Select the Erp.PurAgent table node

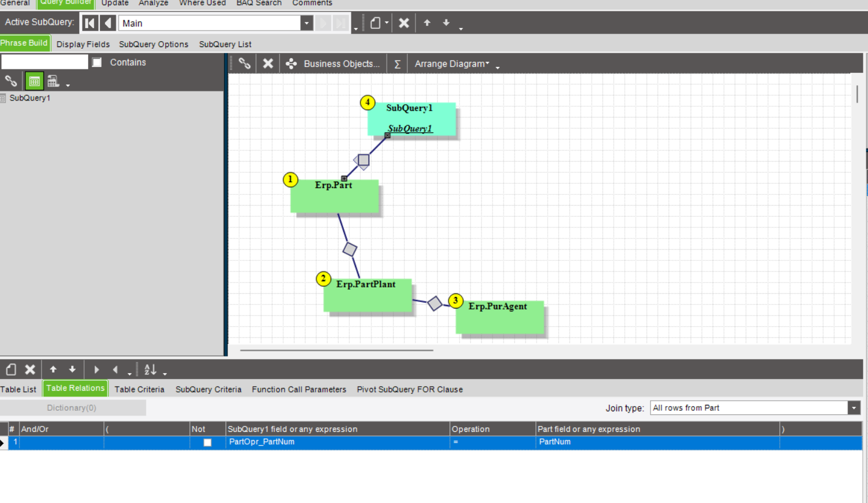[500, 317]
